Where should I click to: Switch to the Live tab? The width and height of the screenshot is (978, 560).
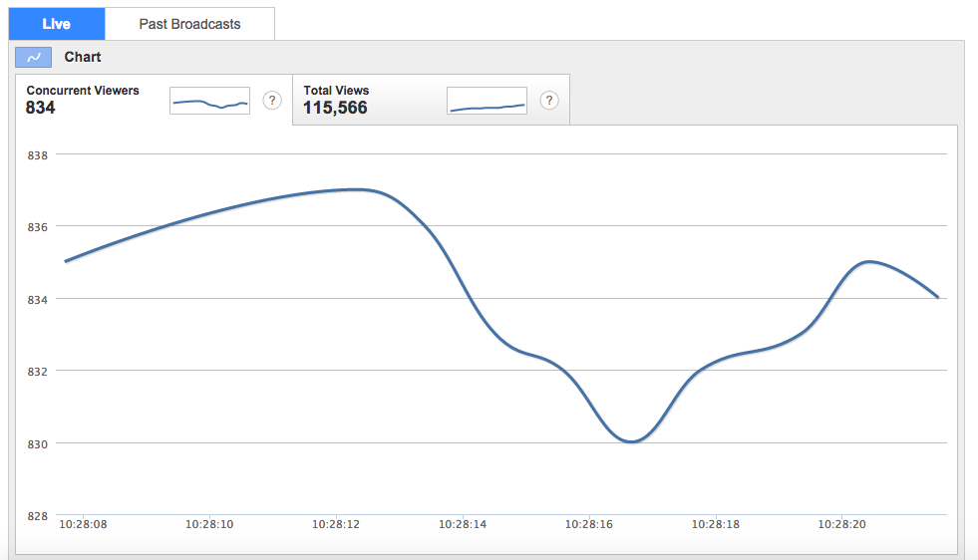(57, 24)
